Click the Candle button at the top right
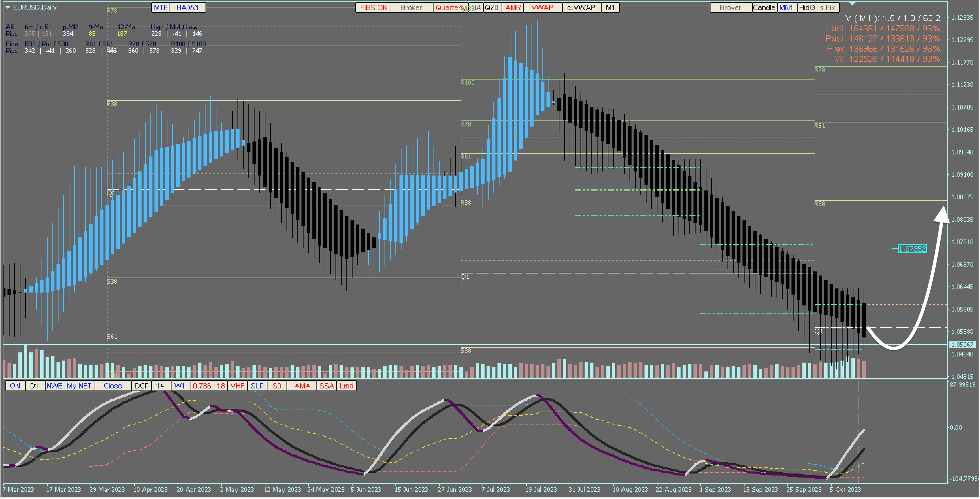Image resolution: width=980 pixels, height=499 pixels. pyautogui.click(x=764, y=7)
